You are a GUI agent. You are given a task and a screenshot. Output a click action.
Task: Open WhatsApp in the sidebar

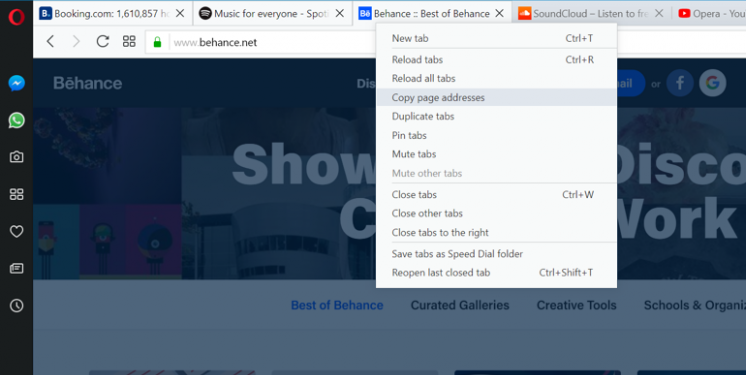[x=17, y=120]
